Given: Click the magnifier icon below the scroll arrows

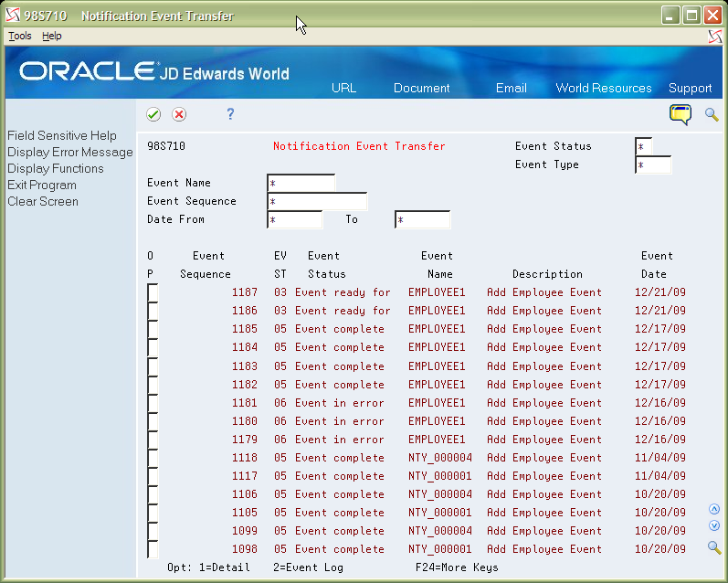Looking at the screenshot, I should pos(714,547).
